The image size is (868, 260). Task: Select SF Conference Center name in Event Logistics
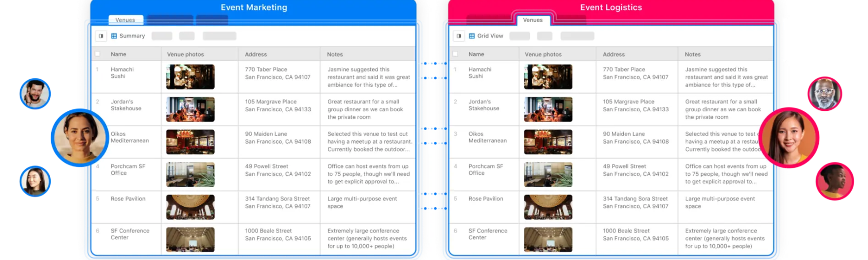(488, 234)
